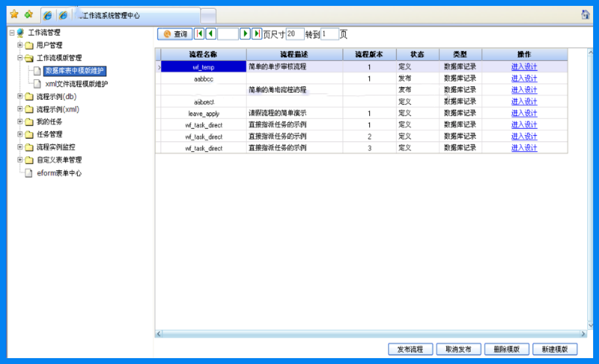The width and height of the screenshot is (599, 364).
Task: Go to first page of results
Action: [x=200, y=34]
